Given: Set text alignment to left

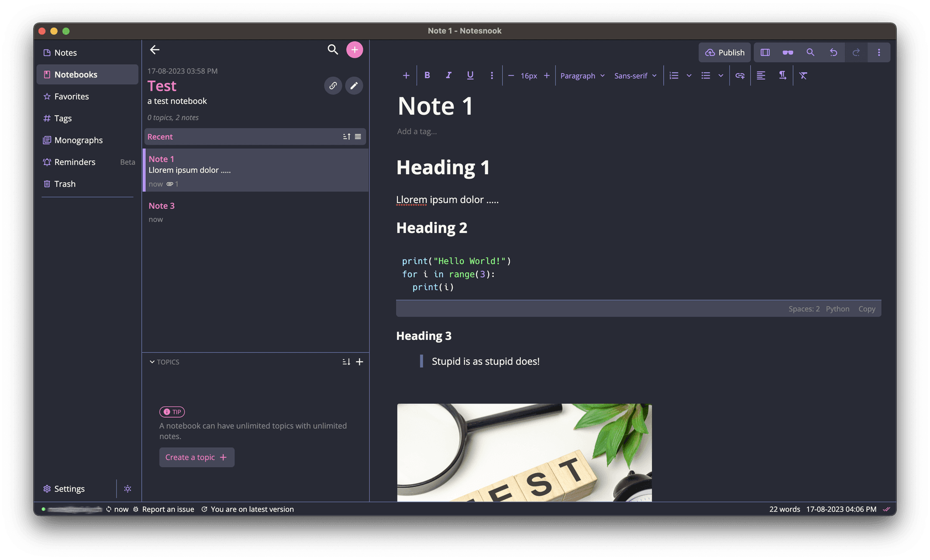Looking at the screenshot, I should [761, 76].
